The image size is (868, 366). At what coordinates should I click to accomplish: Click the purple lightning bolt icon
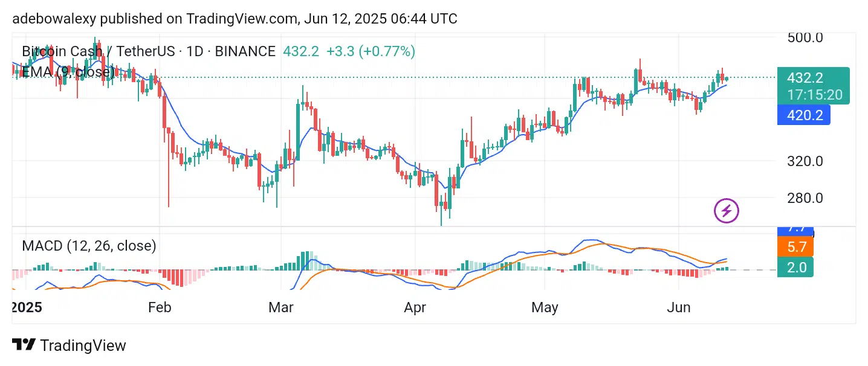click(x=727, y=211)
